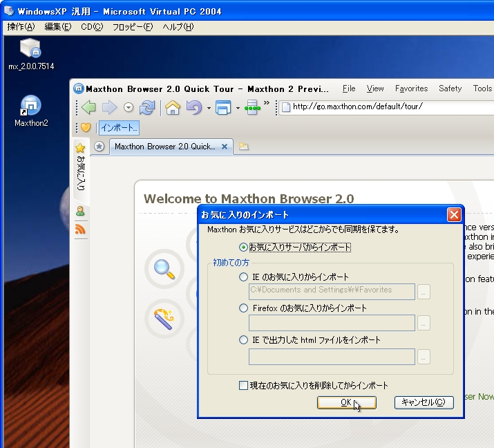Image resolution: width=494 pixels, height=448 pixels.
Task: Select the Maxthon2 desktop shortcut icon
Action: coord(31,111)
